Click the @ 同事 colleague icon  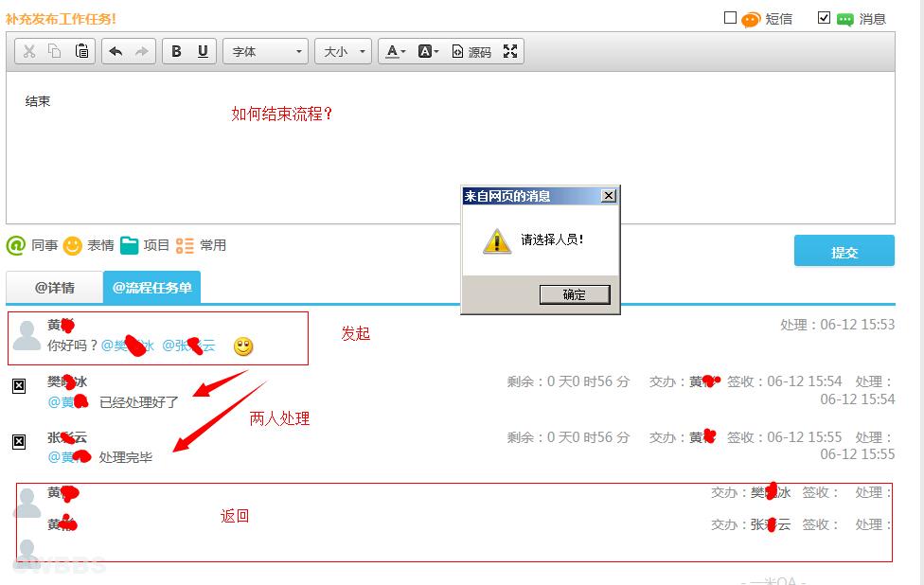[16, 245]
